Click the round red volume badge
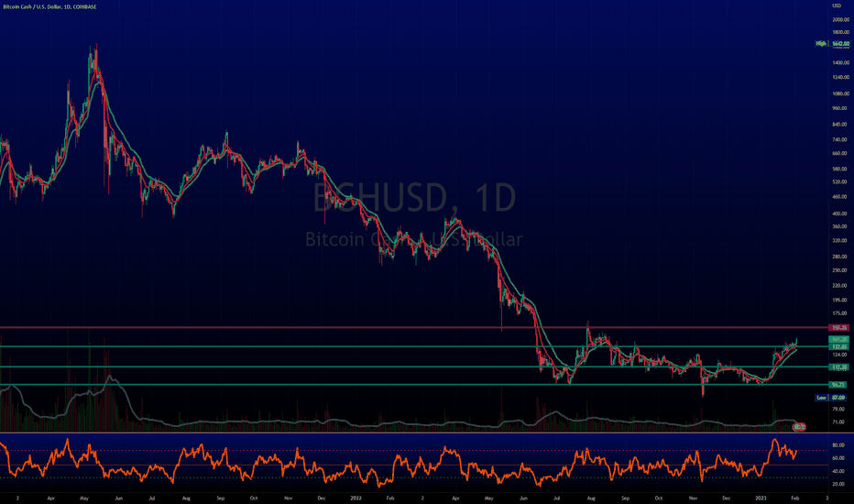 (x=799, y=427)
